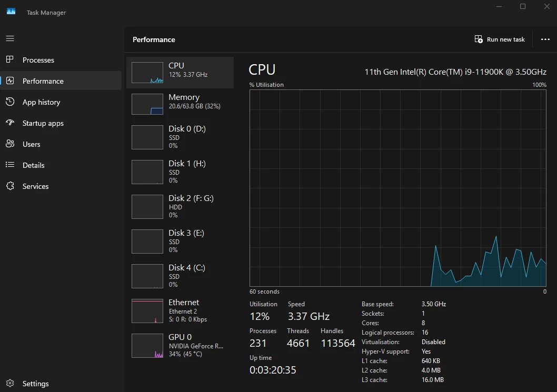557x392 pixels.
Task: Click the 113564 handles count
Action: click(338, 344)
